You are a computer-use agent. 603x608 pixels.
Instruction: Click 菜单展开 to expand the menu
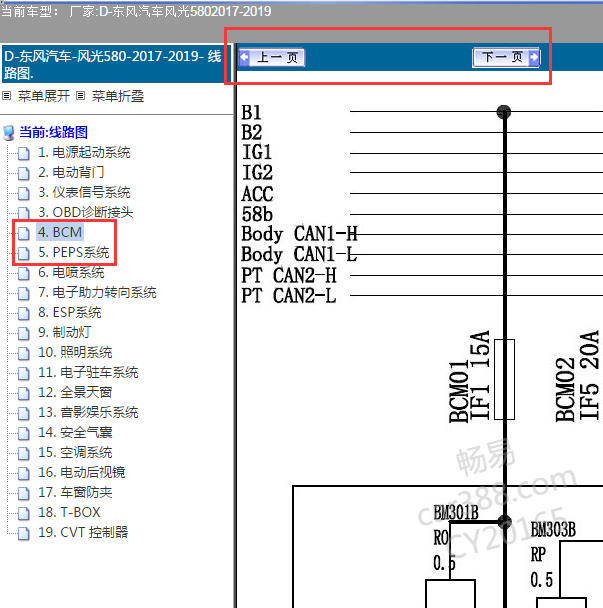coord(44,96)
